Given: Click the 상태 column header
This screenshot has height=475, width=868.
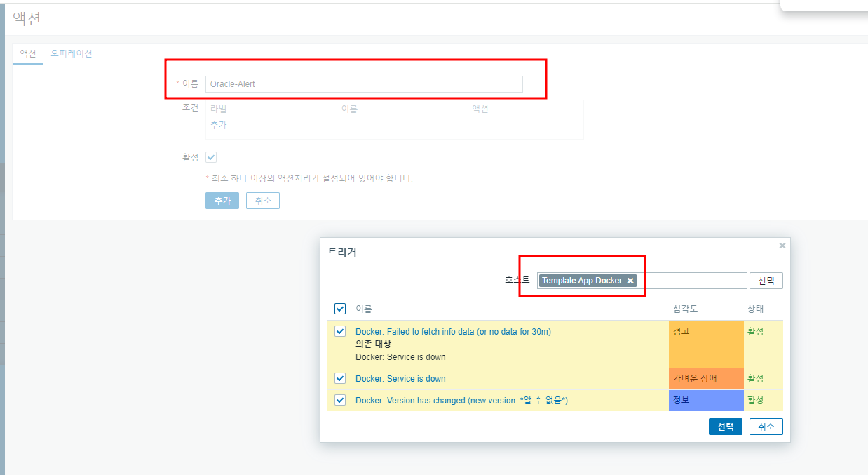Looking at the screenshot, I should pos(756,309).
